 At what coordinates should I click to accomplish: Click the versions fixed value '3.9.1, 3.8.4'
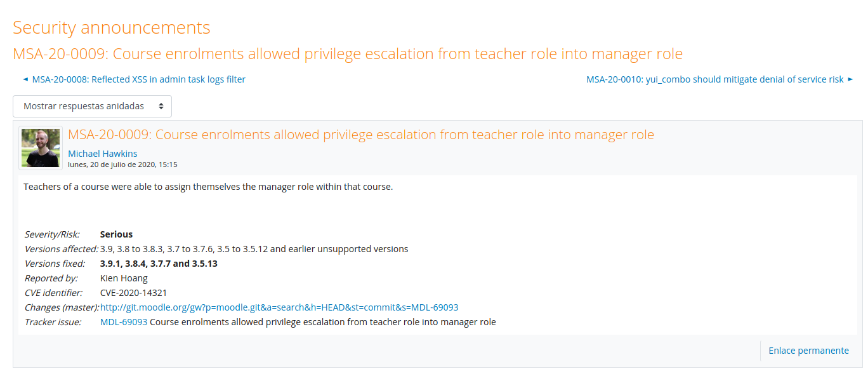pyautogui.click(x=159, y=264)
